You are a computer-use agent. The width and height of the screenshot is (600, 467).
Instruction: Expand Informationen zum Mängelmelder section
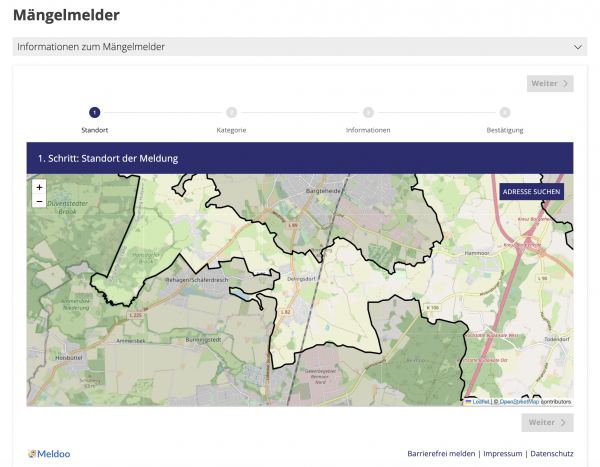tap(300, 47)
